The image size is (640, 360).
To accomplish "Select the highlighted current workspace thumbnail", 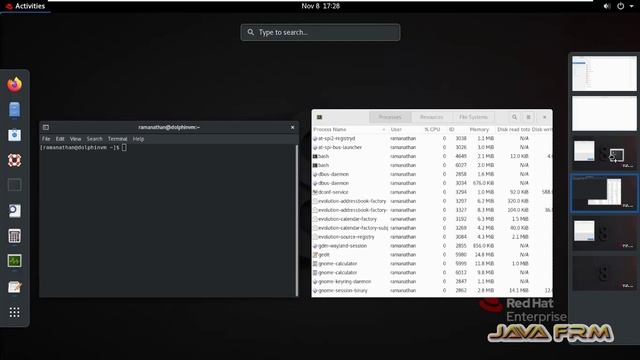I will point(604,193).
